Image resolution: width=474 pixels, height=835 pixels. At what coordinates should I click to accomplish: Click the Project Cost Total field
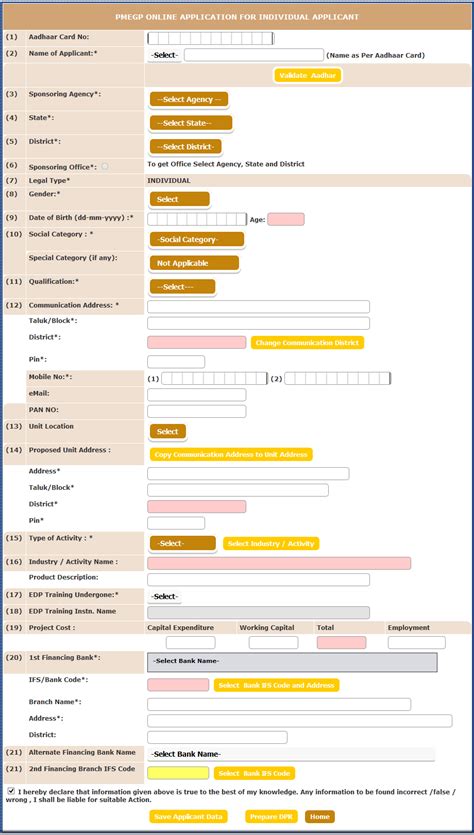(341, 642)
